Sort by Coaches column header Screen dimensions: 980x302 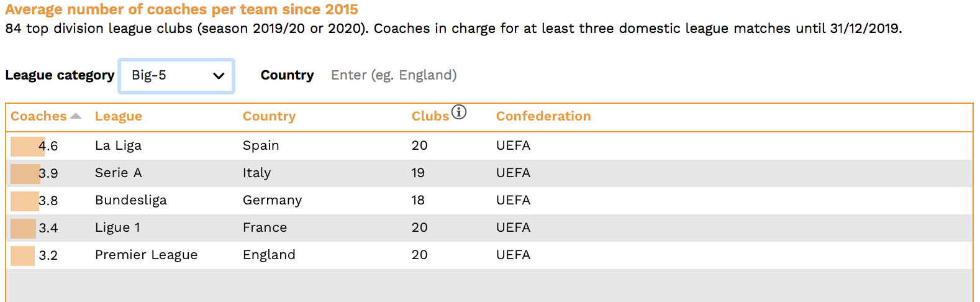point(39,116)
